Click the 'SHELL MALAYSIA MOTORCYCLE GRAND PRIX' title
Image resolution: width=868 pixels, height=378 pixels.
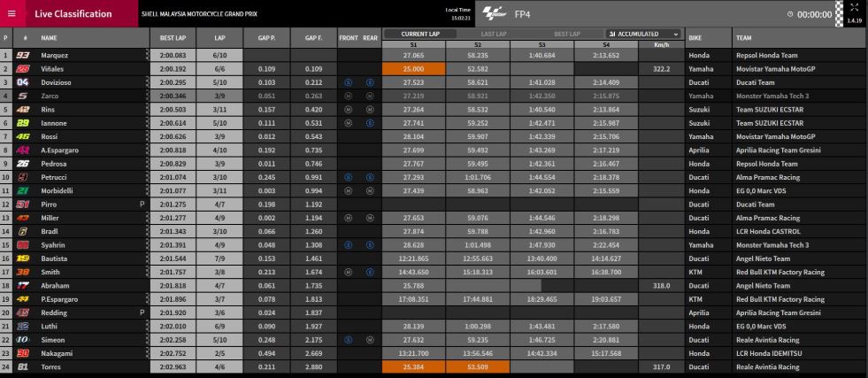(x=199, y=14)
